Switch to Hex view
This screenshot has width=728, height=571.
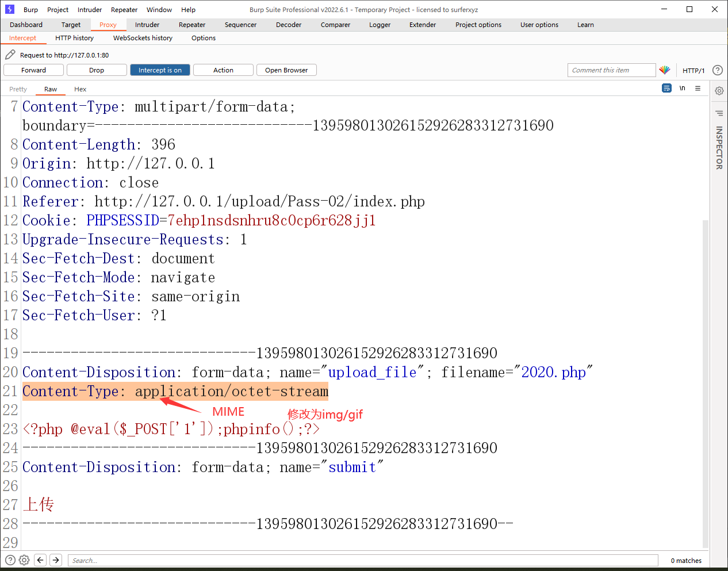click(x=80, y=89)
